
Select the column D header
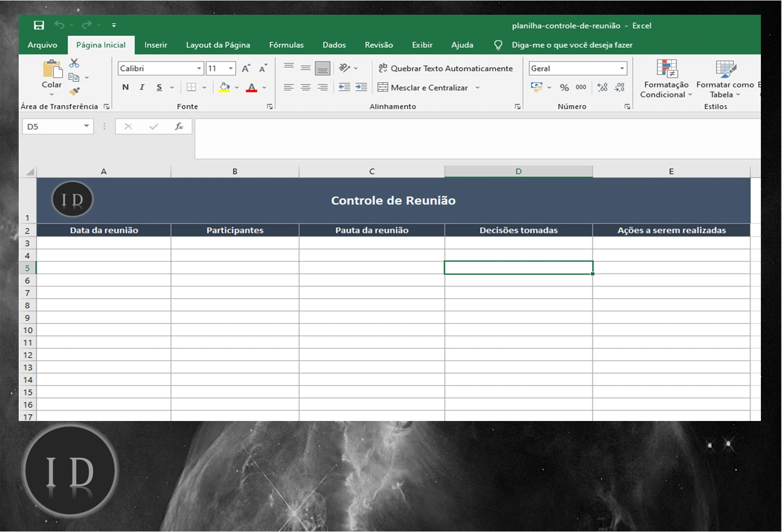(x=518, y=171)
